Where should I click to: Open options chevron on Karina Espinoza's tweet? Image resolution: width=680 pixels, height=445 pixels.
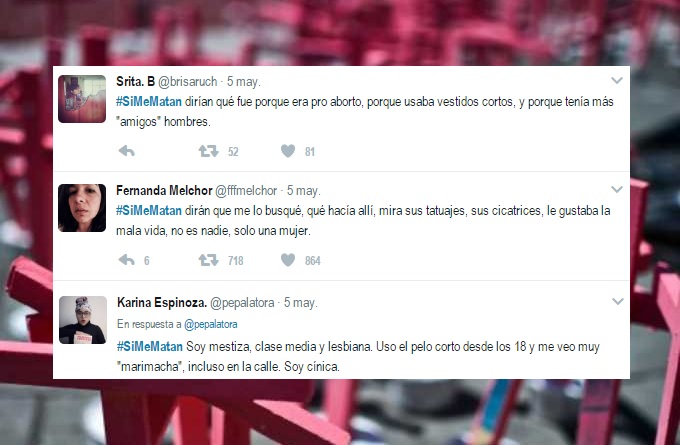(618, 301)
